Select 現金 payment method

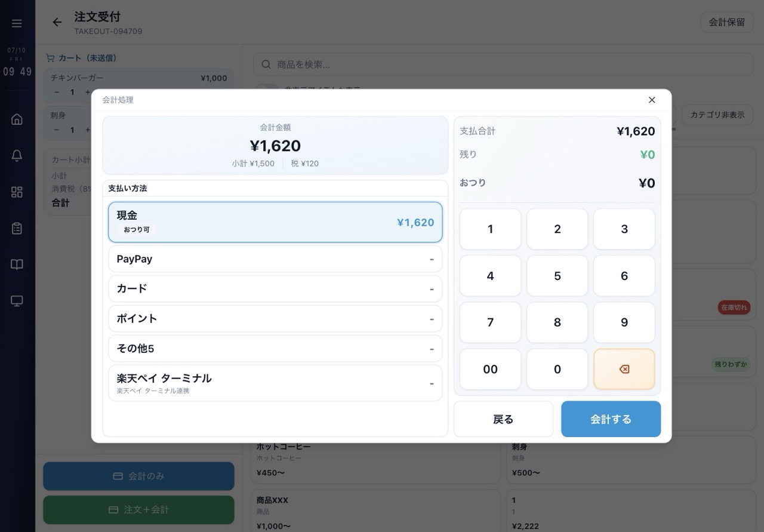click(x=275, y=222)
